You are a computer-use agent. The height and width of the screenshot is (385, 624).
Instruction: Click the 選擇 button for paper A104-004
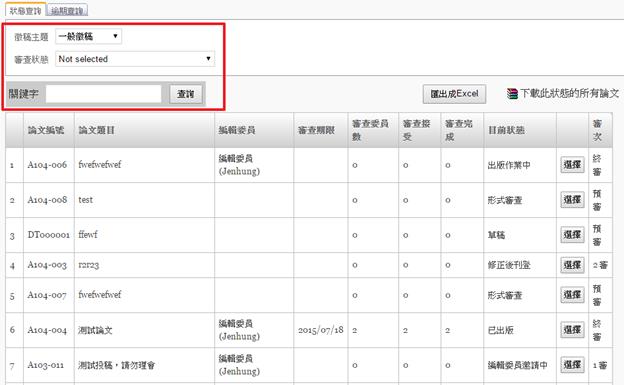click(572, 330)
